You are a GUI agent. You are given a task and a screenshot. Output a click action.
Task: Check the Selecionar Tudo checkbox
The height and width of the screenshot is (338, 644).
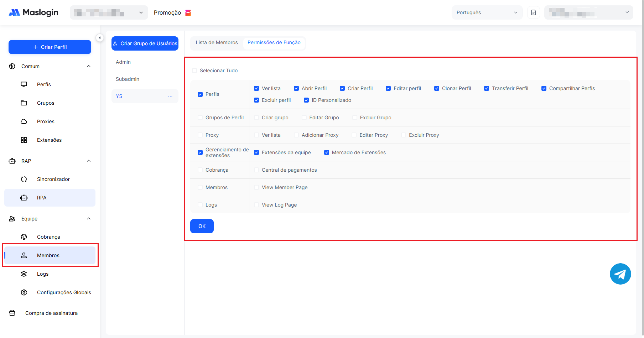pos(194,71)
